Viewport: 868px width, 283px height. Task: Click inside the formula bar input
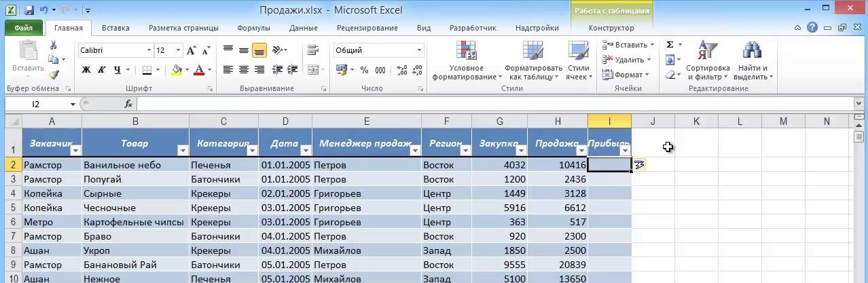point(494,104)
